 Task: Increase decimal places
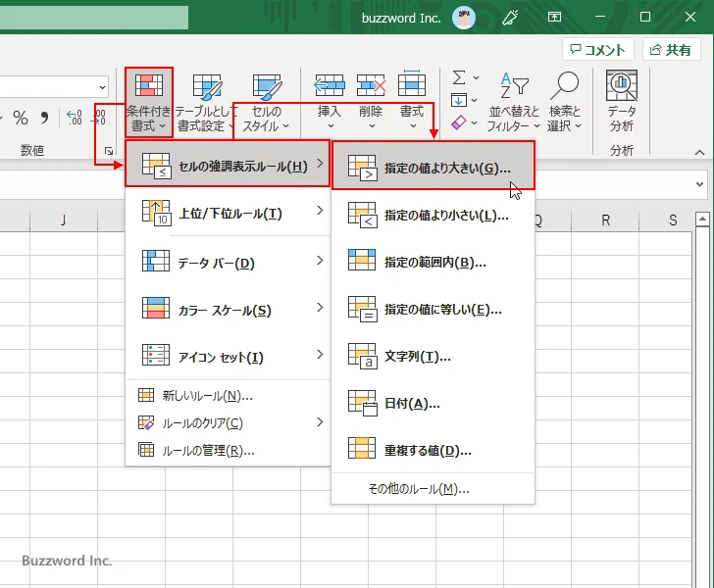[x=75, y=118]
